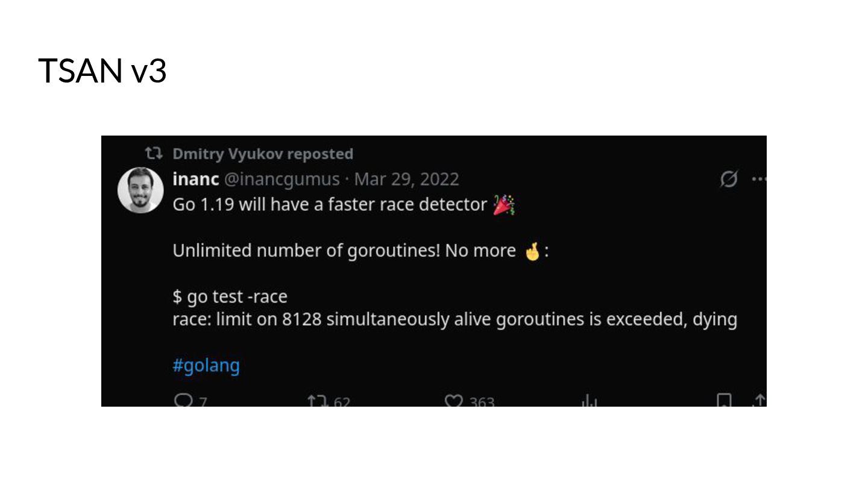Image resolution: width=868 pixels, height=488 pixels.
Task: Click the small repost icon before Dmitry Vyukov
Action: click(x=154, y=154)
